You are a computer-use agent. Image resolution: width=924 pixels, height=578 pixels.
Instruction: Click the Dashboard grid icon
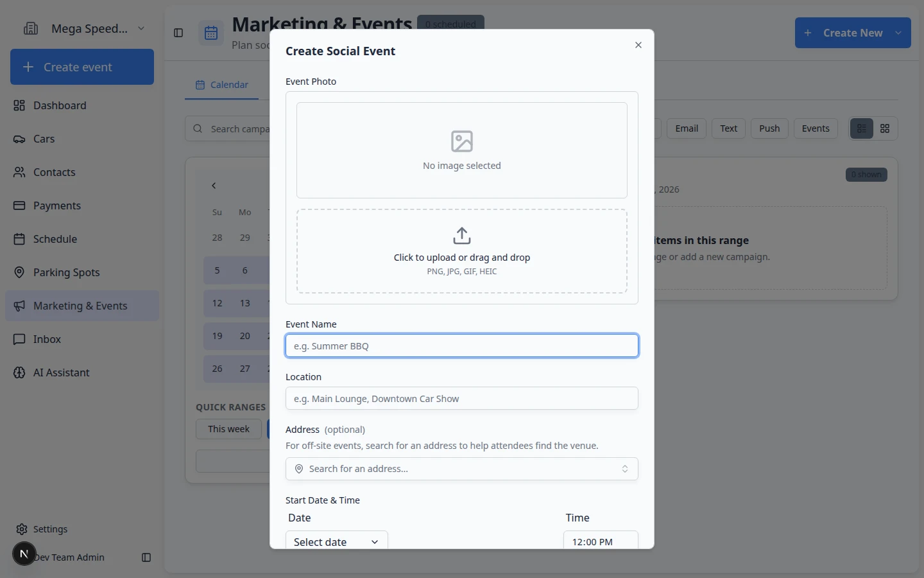tap(19, 105)
